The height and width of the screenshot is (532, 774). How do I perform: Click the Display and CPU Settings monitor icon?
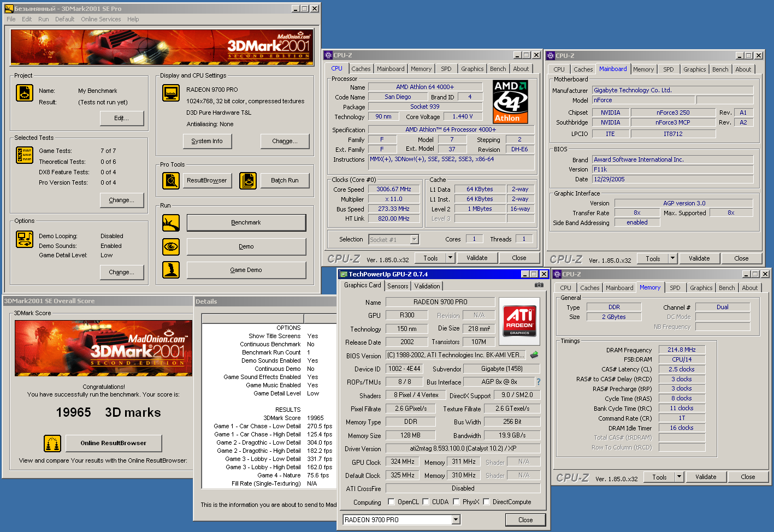[171, 93]
